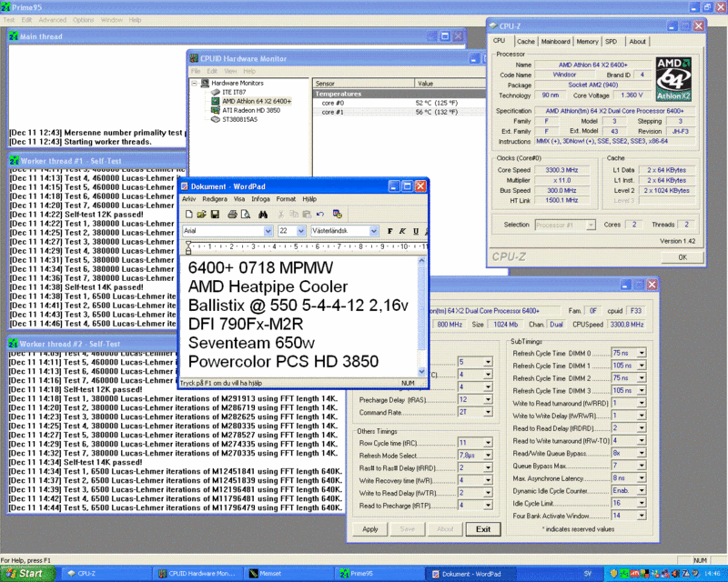Open the Refresh Mode Select dropdown
728x582 pixels.
(x=488, y=456)
